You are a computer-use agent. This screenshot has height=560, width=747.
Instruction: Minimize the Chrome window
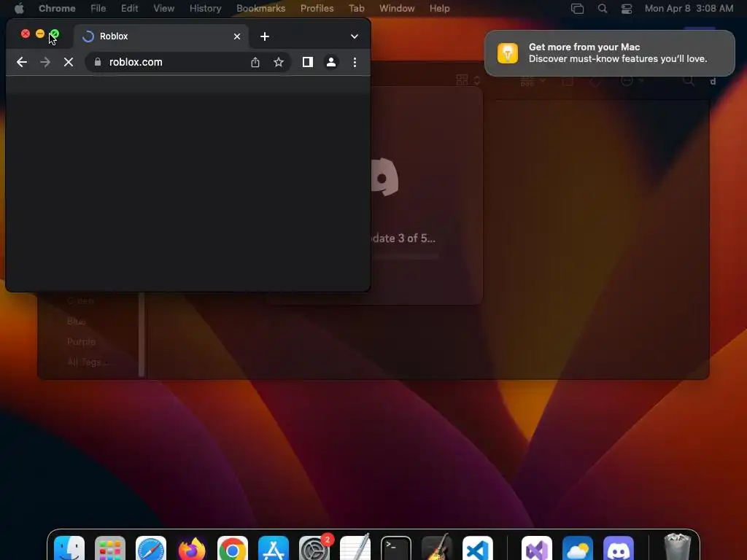pyautogui.click(x=40, y=34)
